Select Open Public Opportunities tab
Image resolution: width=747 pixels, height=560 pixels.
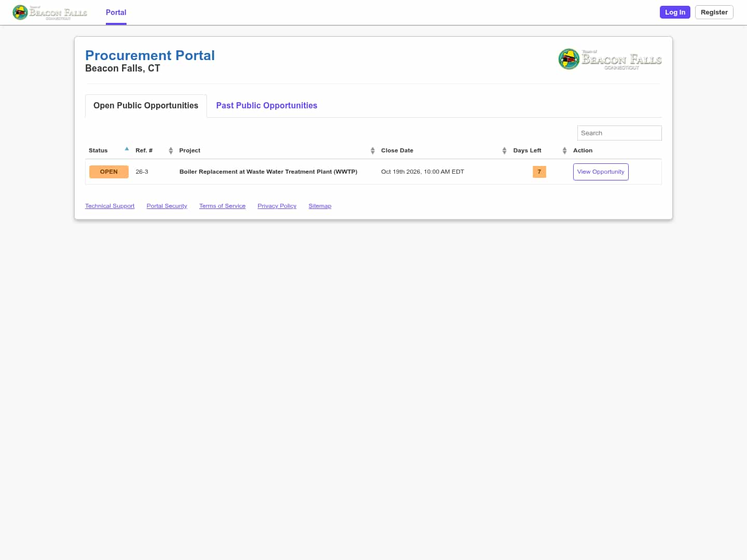pos(146,106)
